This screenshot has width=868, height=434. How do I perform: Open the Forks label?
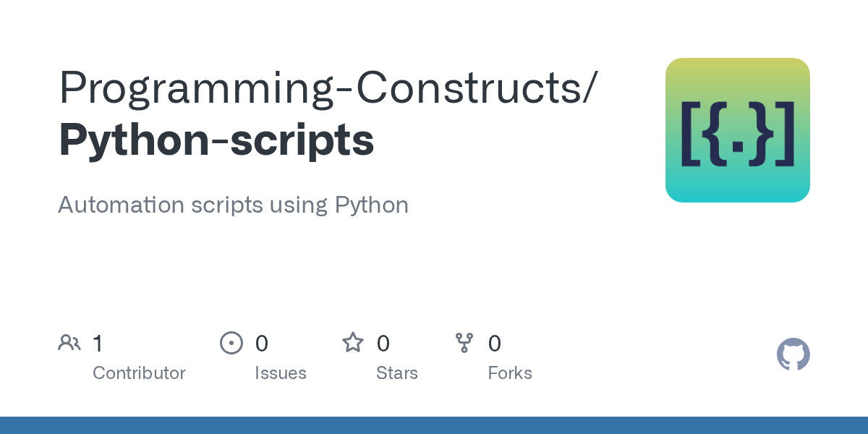coord(510,373)
